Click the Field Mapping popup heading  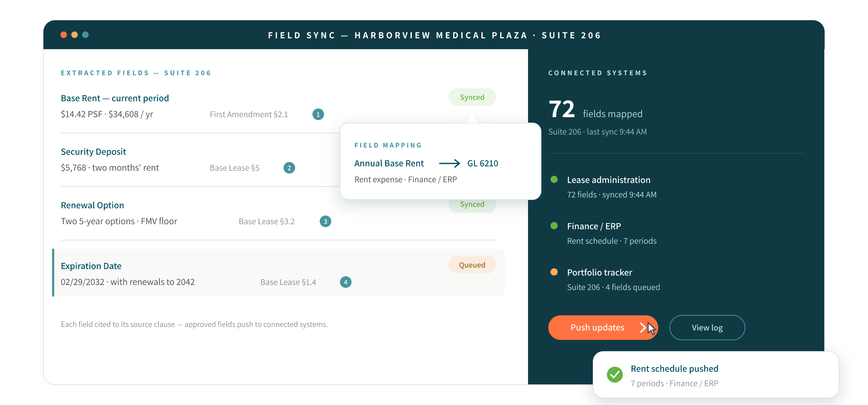pyautogui.click(x=388, y=145)
